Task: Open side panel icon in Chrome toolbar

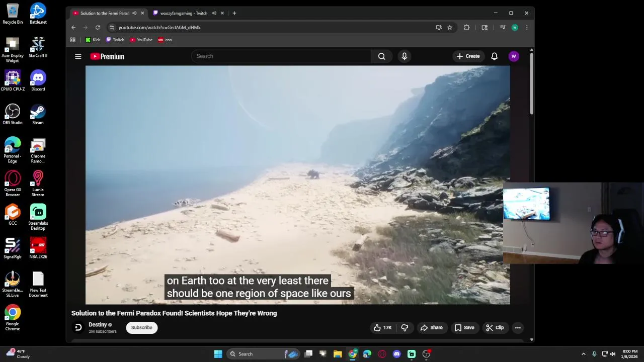Action: (485, 28)
